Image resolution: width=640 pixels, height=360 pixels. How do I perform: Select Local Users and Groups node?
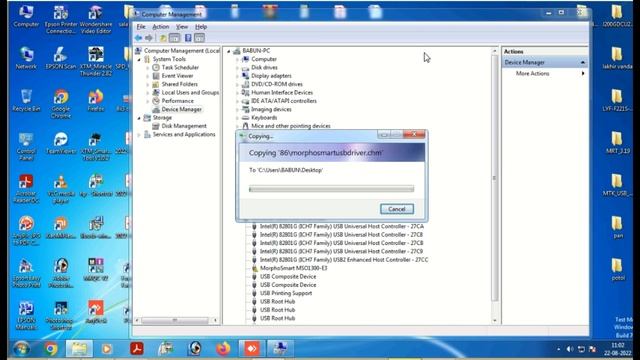click(190, 93)
